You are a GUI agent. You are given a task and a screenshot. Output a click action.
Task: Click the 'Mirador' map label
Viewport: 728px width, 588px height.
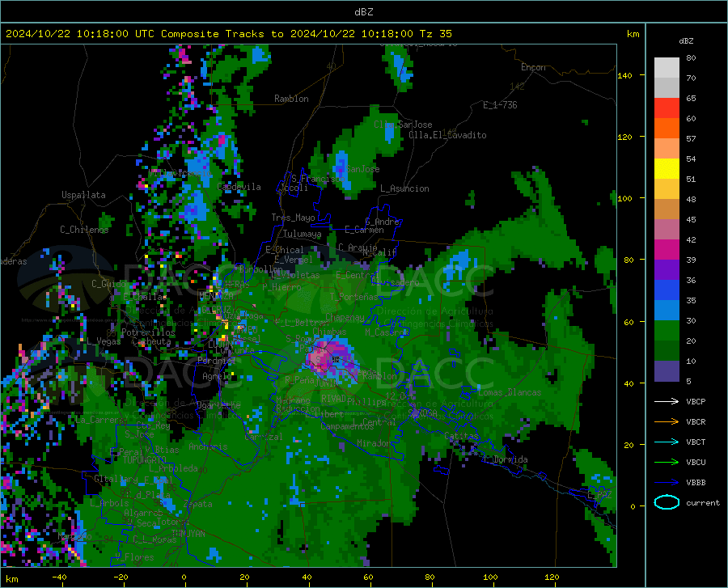pyautogui.click(x=374, y=443)
